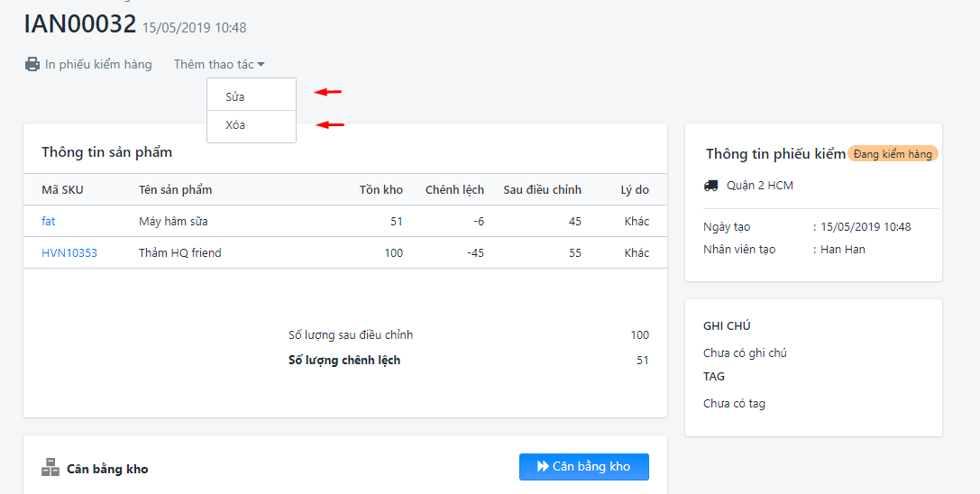The image size is (980, 494).
Task: Click difference value -6
Action: (479, 222)
